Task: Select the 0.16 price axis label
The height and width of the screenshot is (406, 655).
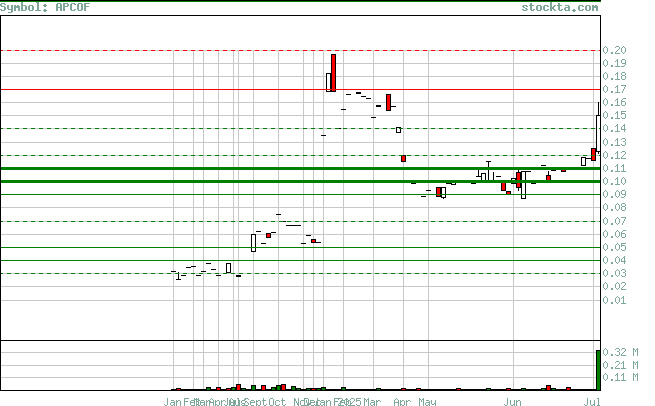Action: 614,102
